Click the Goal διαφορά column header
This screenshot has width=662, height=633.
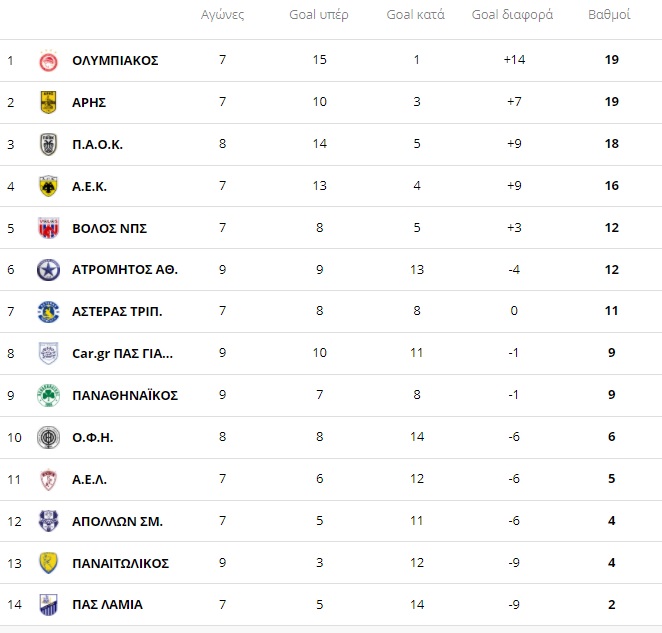[x=512, y=15]
